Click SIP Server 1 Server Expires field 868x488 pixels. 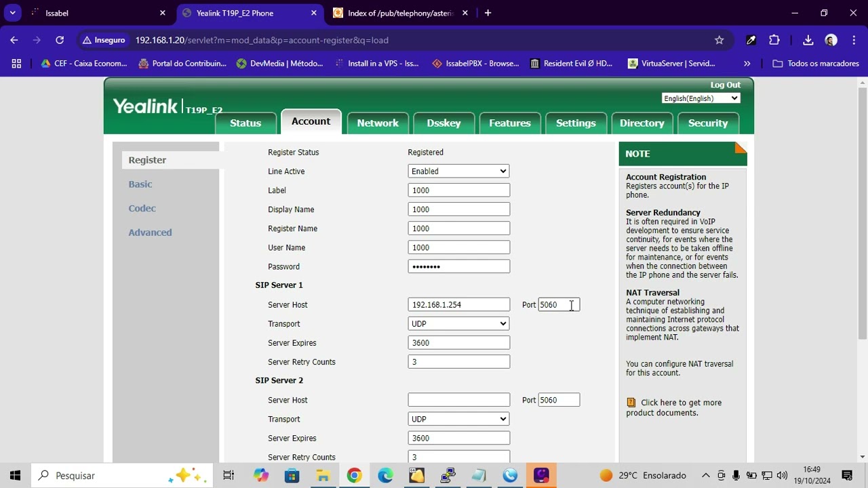(x=459, y=343)
